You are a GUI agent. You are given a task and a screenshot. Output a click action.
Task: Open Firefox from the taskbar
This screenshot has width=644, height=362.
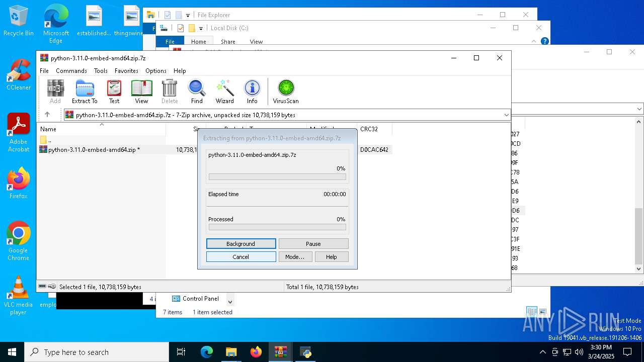click(x=256, y=352)
